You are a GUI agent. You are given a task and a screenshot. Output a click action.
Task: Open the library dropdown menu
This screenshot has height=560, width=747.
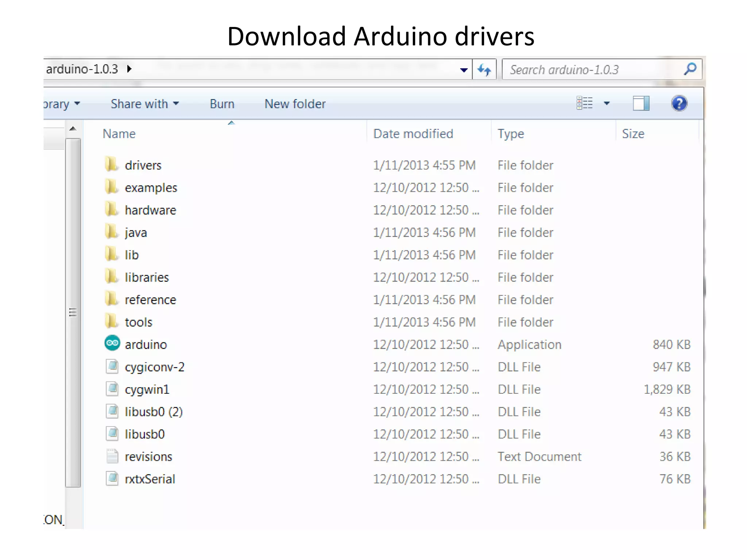(62, 104)
